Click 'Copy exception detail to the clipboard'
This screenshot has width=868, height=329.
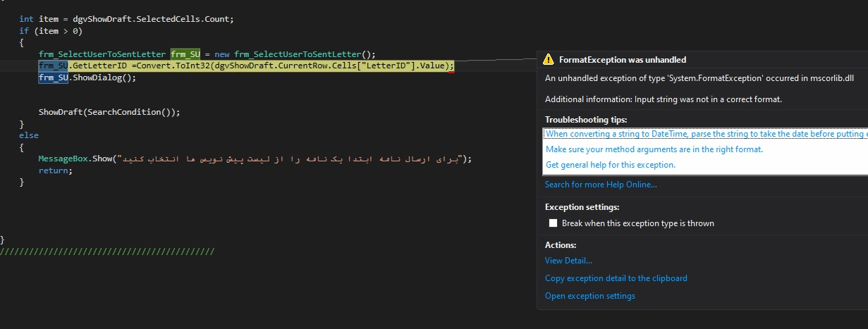(616, 278)
